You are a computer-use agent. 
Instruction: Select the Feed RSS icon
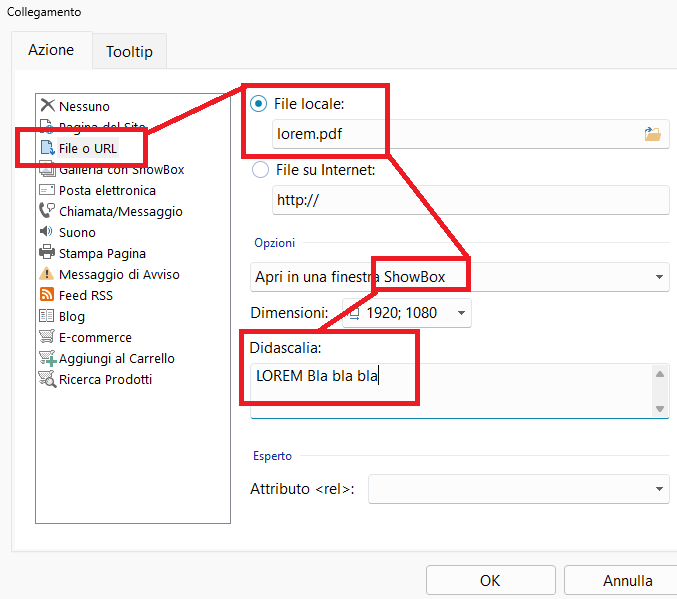pos(46,295)
